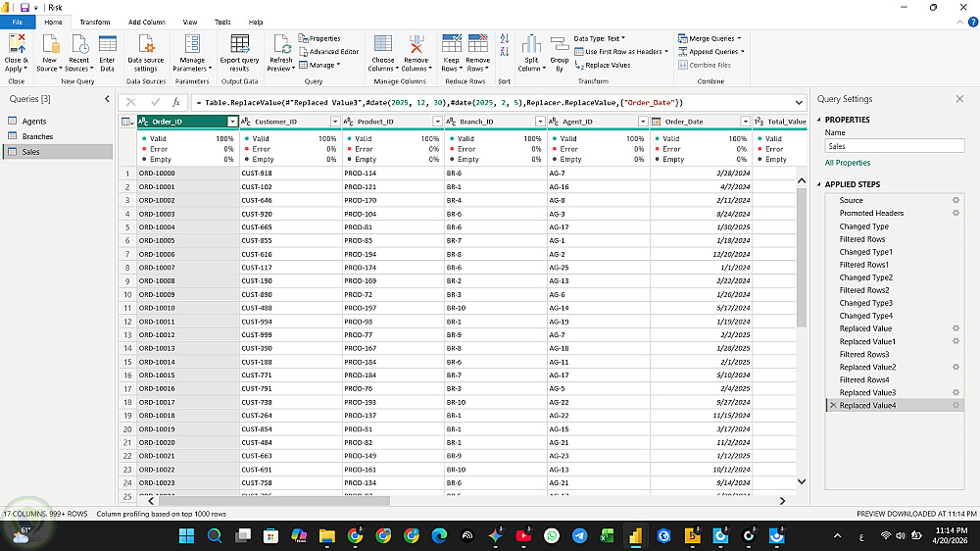This screenshot has width=980, height=551.
Task: Open Data source settings
Action: (145, 53)
